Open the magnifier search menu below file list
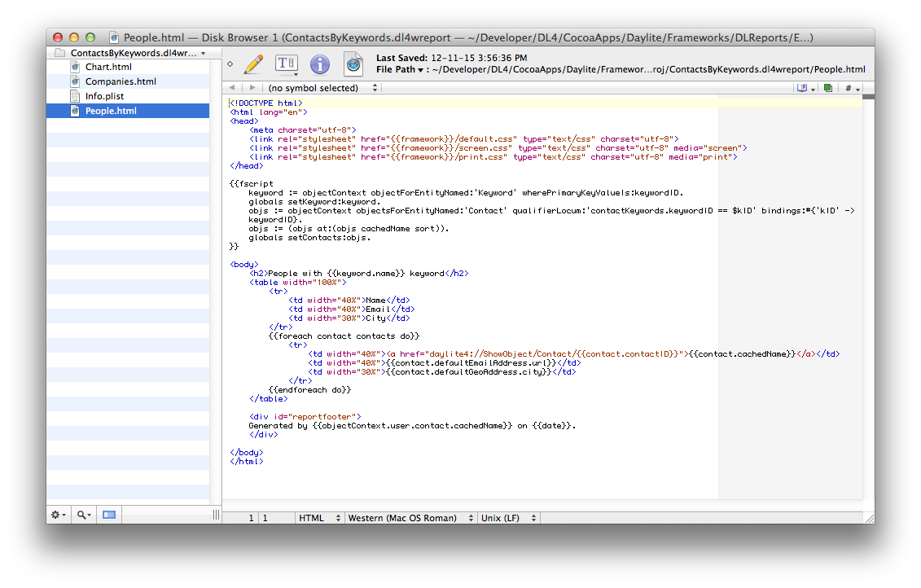The width and height of the screenshot is (921, 588). (84, 516)
